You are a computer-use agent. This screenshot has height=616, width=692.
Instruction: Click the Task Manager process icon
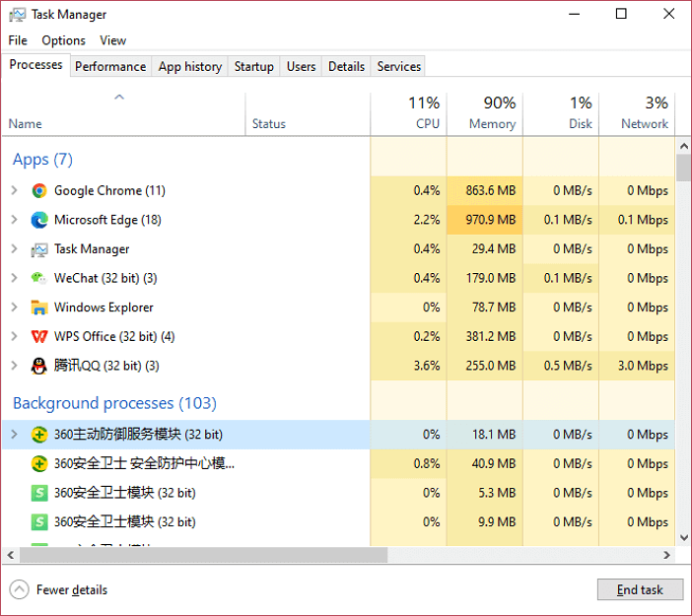click(39, 249)
